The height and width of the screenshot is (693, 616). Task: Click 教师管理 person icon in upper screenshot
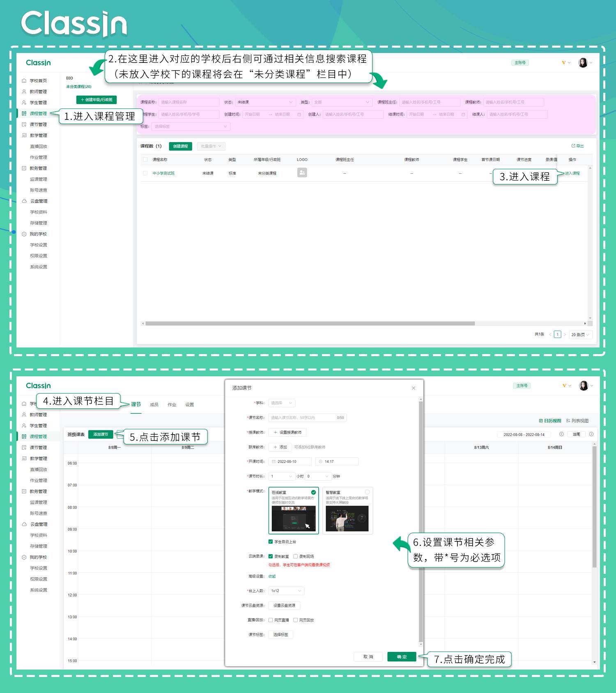click(x=24, y=92)
